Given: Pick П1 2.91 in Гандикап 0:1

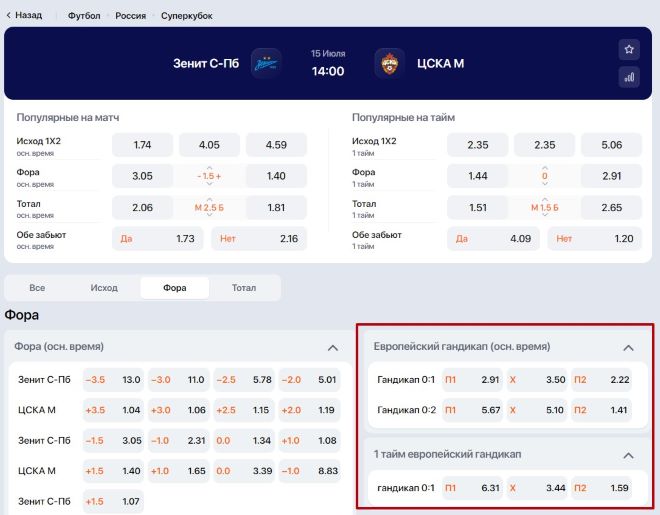Looking at the screenshot, I should pyautogui.click(x=472, y=380).
